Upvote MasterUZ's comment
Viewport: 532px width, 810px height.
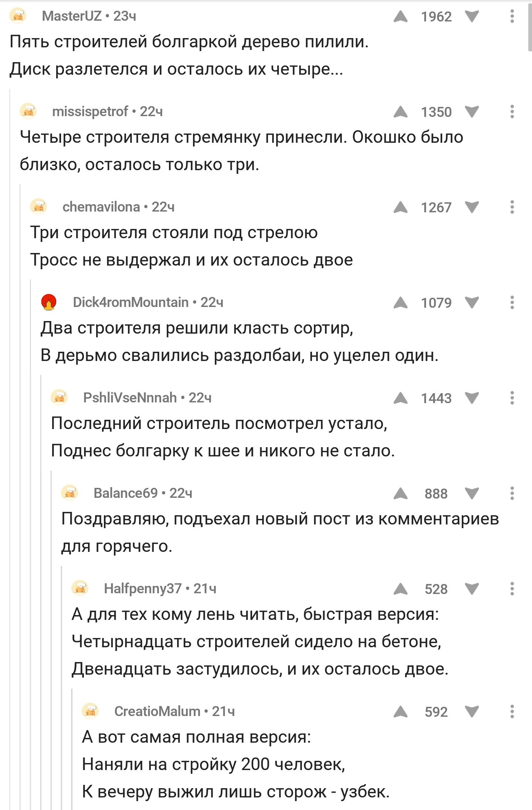[400, 17]
